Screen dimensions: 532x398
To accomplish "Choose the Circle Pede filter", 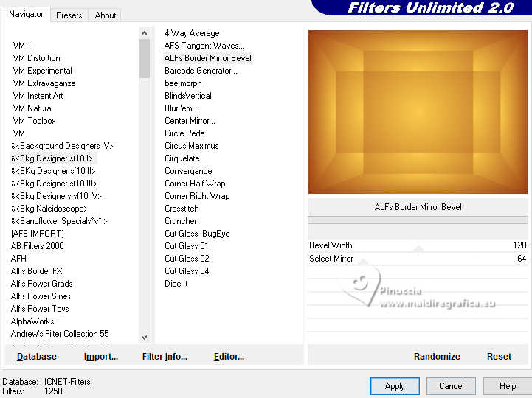I will (x=184, y=133).
